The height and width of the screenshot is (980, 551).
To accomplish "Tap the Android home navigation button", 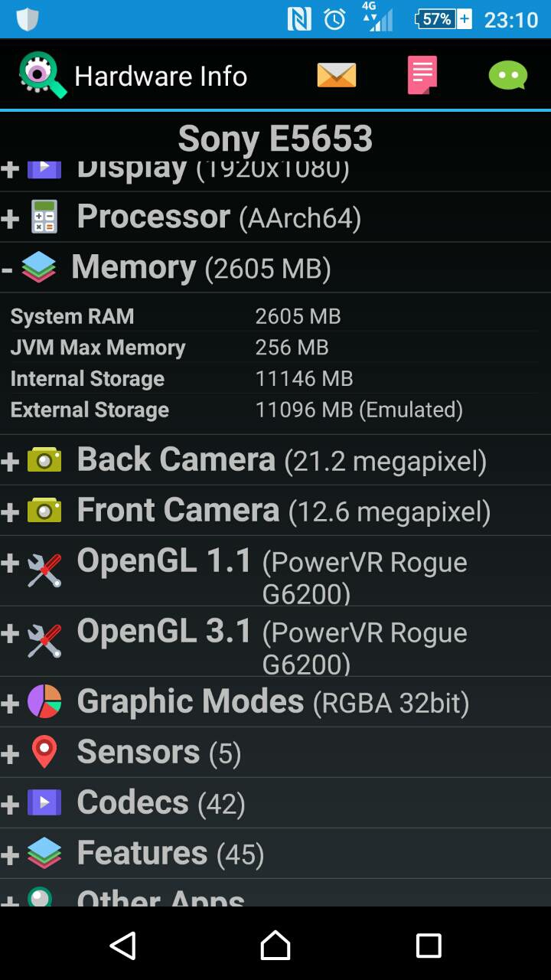I will pyautogui.click(x=275, y=946).
